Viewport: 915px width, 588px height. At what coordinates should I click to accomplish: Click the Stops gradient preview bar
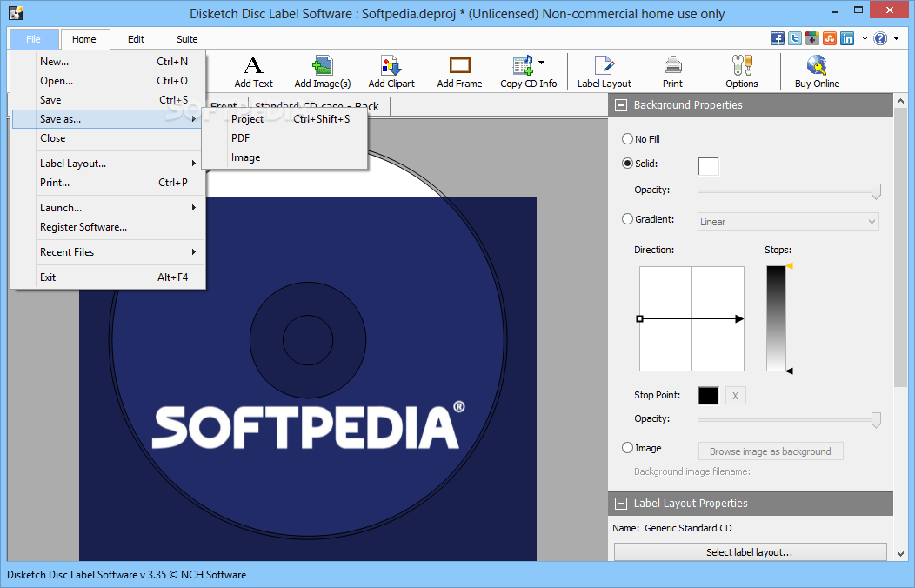(x=776, y=318)
